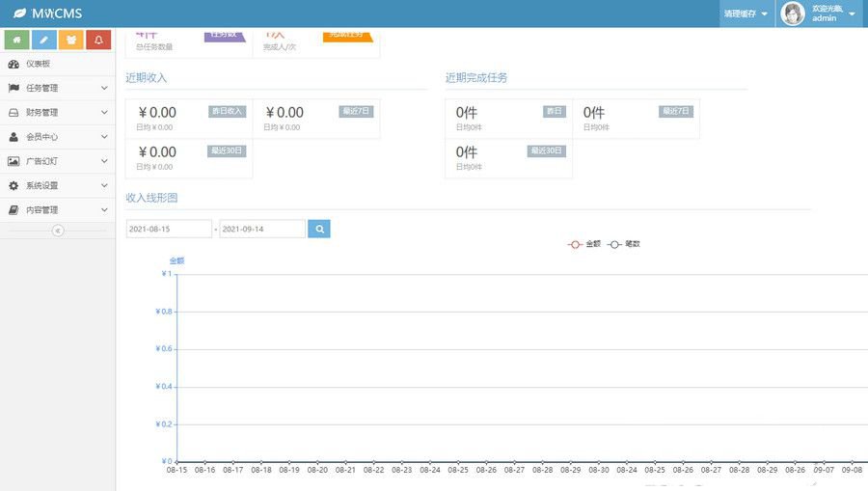868x491 pixels.
Task: Click the orange shortcut icon
Action: pos(71,40)
